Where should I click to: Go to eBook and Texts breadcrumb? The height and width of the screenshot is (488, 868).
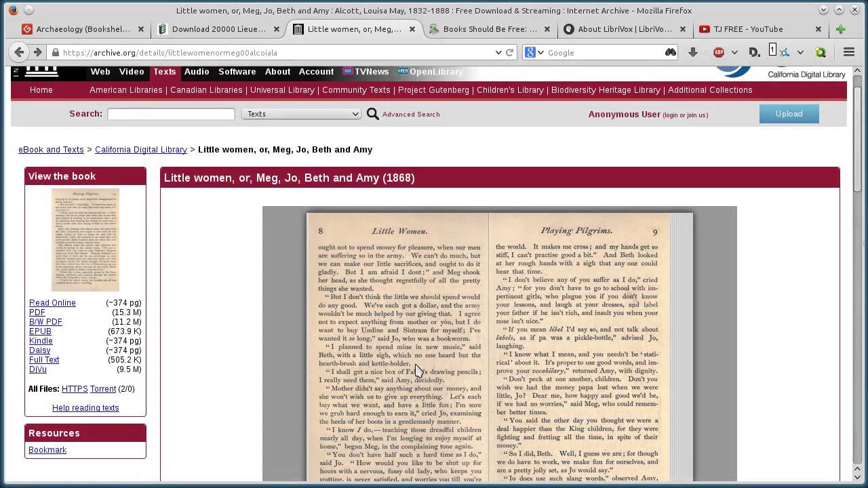click(51, 150)
